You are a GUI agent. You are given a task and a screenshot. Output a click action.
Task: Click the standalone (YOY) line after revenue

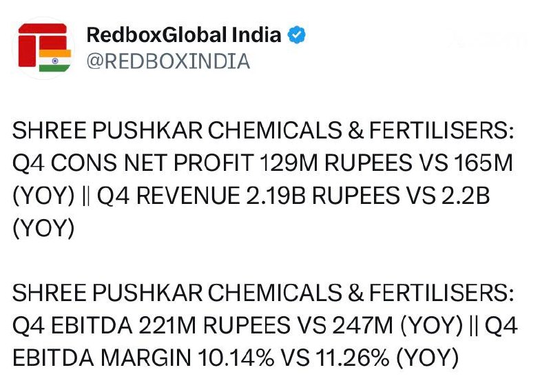pos(43,228)
